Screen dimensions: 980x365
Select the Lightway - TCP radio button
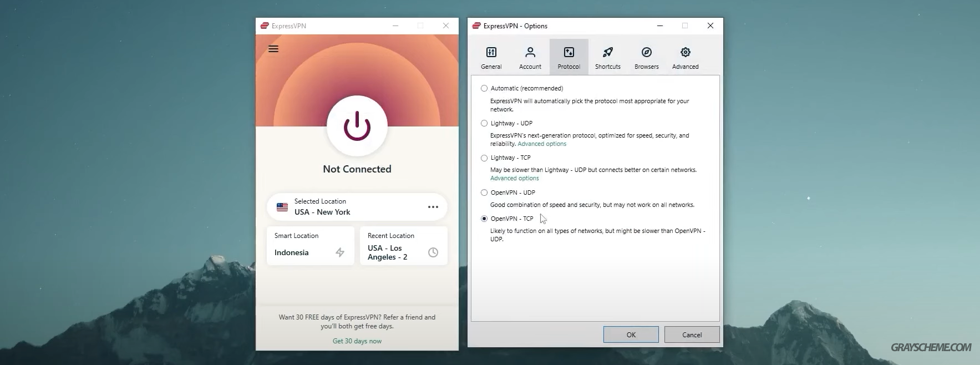484,158
